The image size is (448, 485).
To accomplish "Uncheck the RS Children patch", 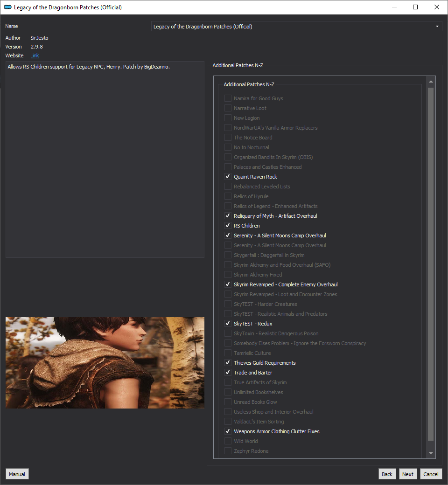I will (x=228, y=226).
